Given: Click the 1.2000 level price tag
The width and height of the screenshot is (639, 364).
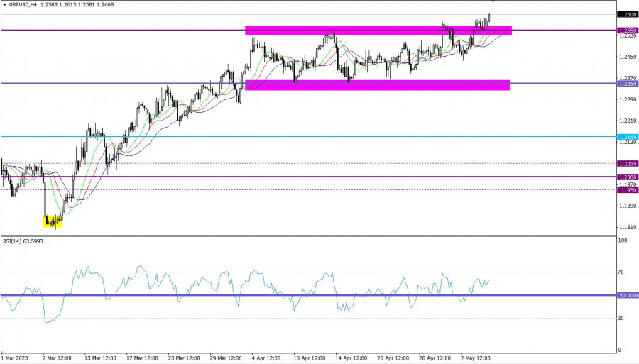Looking at the screenshot, I should pos(627,177).
